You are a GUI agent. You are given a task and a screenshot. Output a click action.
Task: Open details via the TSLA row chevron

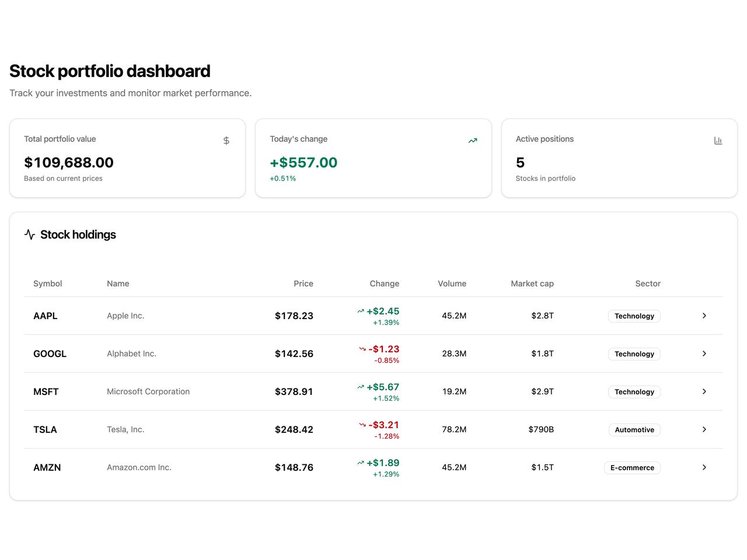pos(704,429)
